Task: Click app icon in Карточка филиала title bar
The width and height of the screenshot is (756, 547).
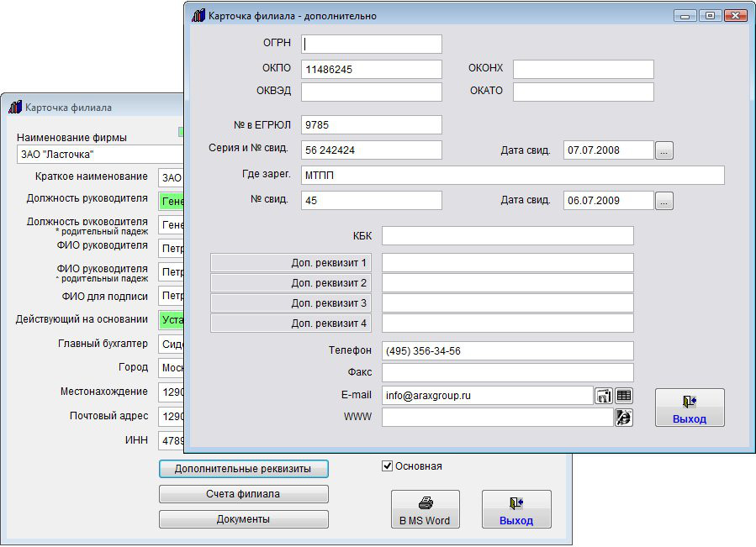Action: coord(15,107)
